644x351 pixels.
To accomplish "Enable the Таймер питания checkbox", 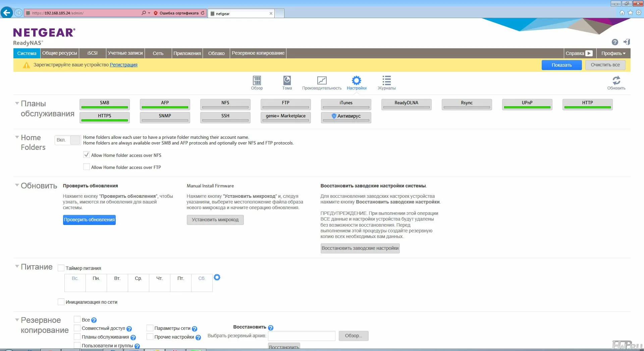I will tap(61, 268).
